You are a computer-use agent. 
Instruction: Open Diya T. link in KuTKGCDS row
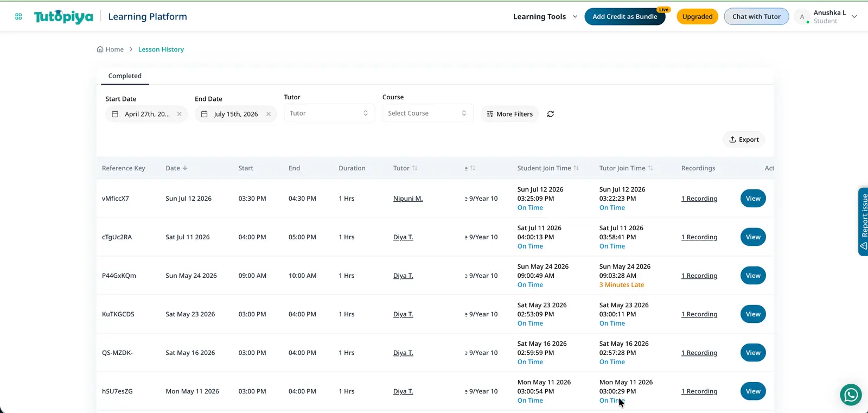click(403, 314)
